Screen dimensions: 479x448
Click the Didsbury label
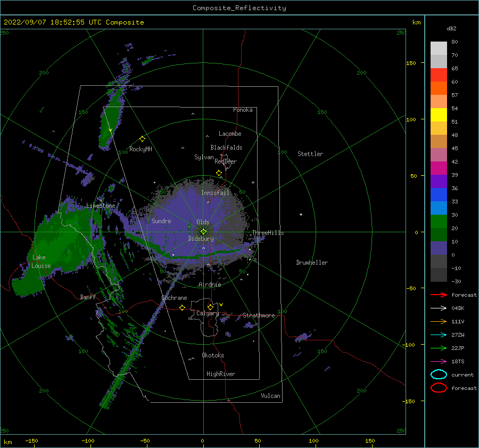(x=201, y=239)
